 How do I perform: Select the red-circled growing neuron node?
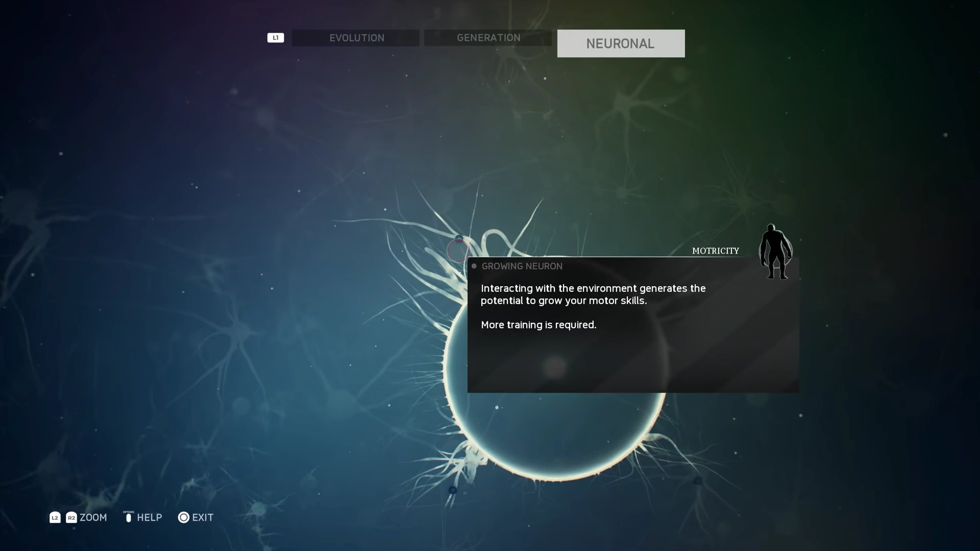(458, 251)
